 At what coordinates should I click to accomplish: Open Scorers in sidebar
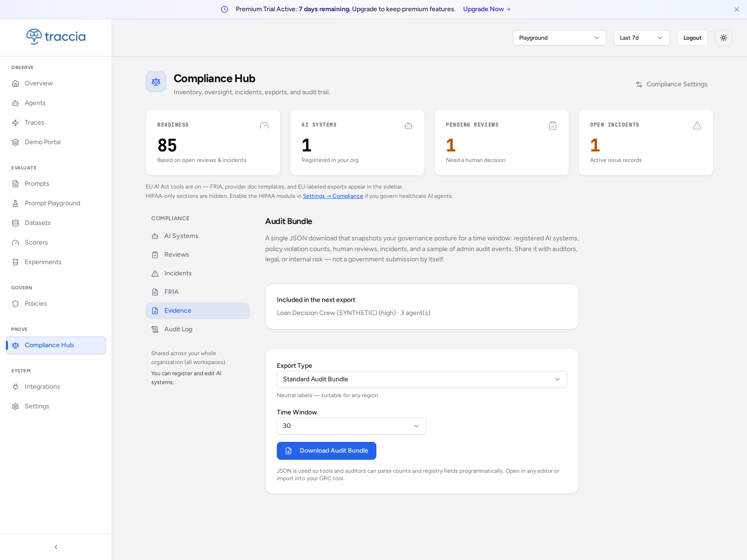tap(56, 243)
